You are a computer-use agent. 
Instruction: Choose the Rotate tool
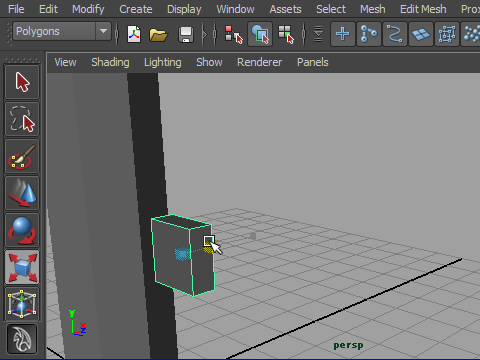22,230
